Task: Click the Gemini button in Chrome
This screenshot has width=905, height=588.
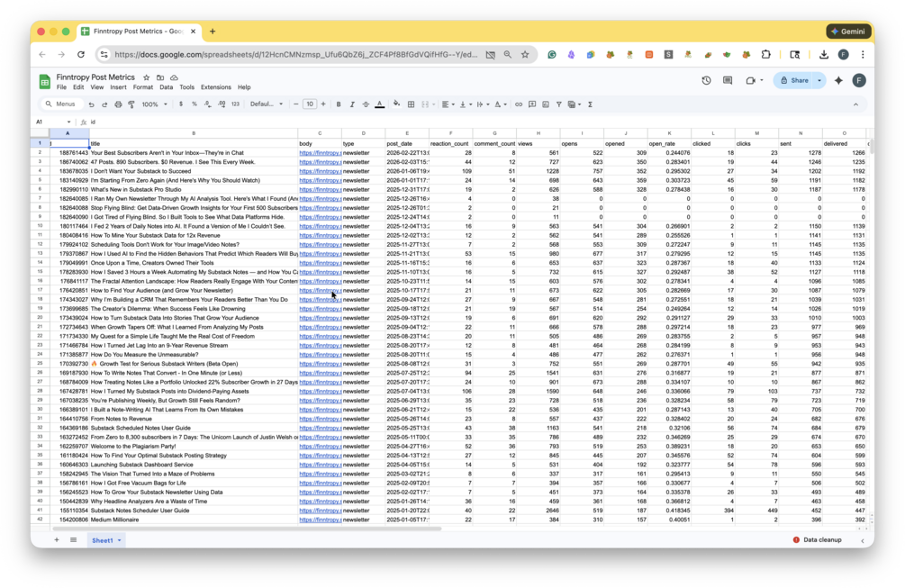Action: (x=848, y=32)
